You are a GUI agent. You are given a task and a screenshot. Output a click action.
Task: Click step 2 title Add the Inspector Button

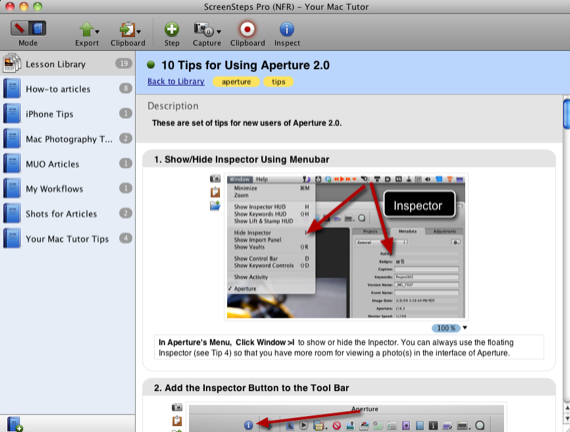tap(251, 388)
